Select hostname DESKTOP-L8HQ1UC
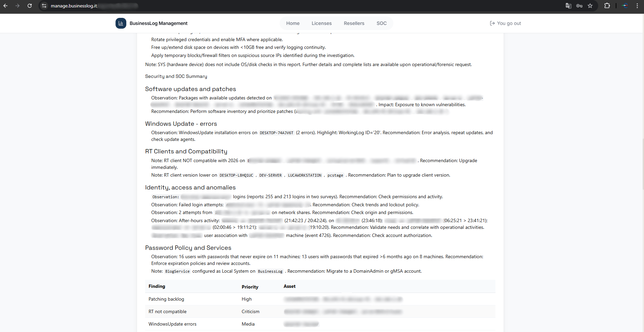Screen dimensions: 644x332 pos(236,175)
